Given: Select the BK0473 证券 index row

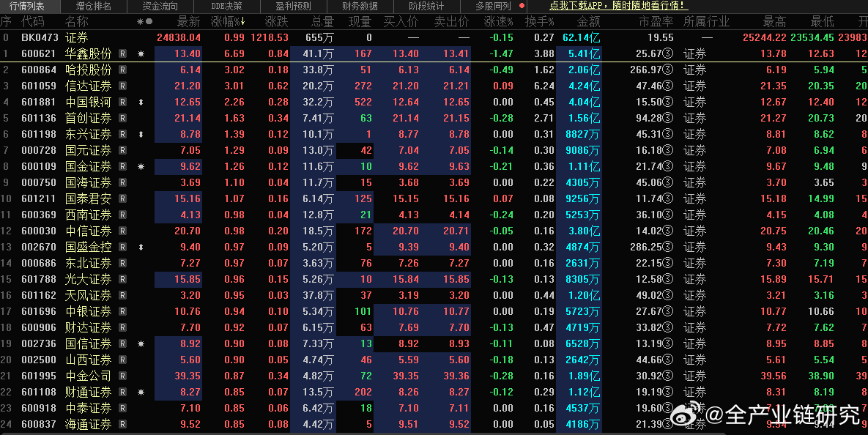Looking at the screenshot, I should (x=434, y=37).
